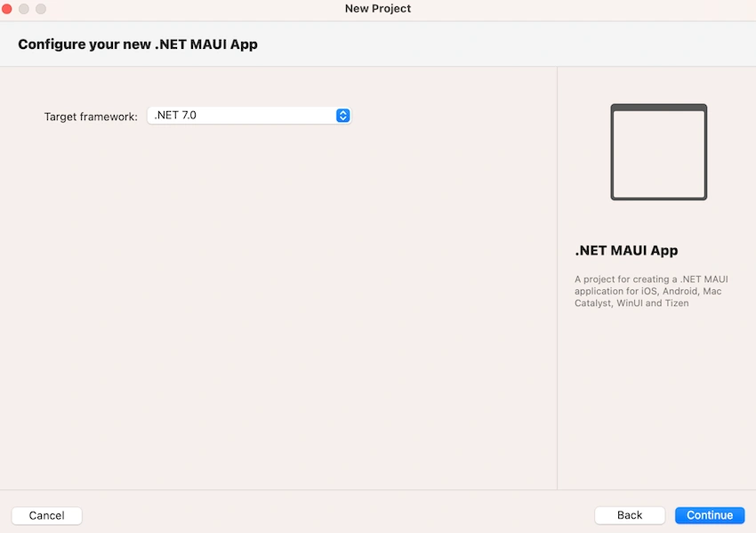
Task: Click the zoom window button
Action: click(x=41, y=9)
